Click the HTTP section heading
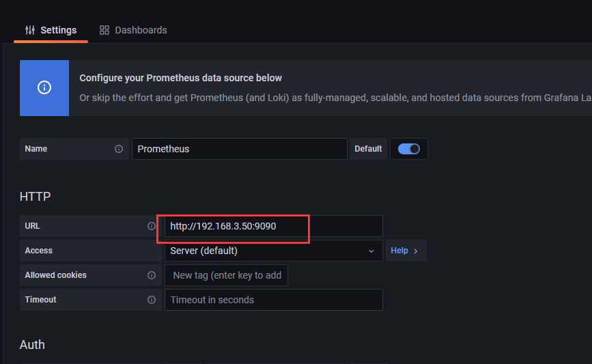 coord(35,197)
